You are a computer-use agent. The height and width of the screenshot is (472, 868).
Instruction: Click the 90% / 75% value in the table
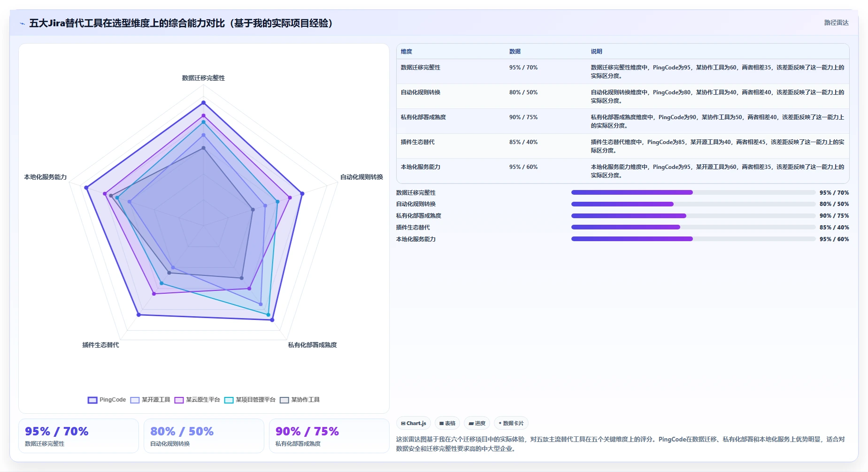click(523, 117)
